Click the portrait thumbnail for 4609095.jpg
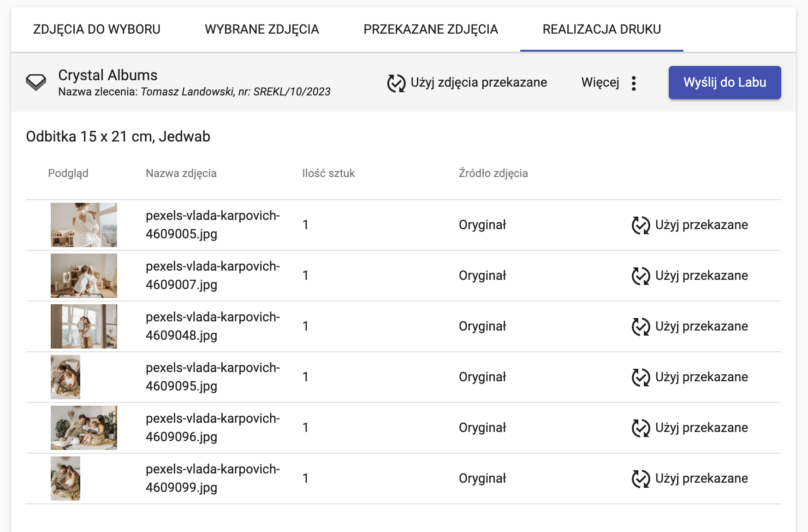808x532 pixels. 65,377
